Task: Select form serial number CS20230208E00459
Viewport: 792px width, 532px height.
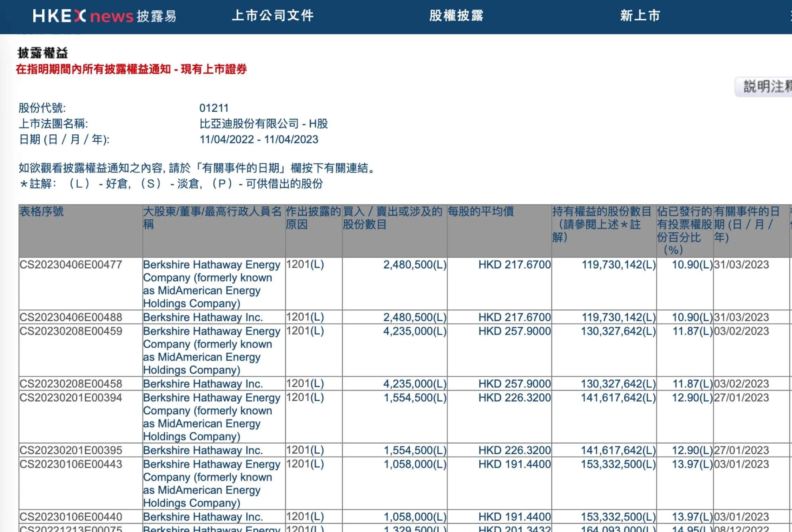Action: click(x=71, y=331)
